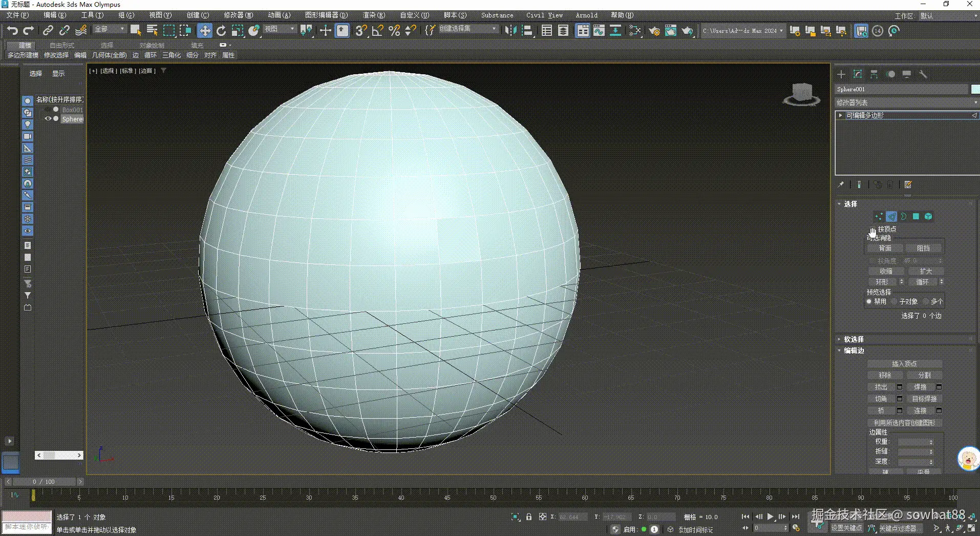This screenshot has height=536, width=980.
Task: Click the 设置关键点 button
Action: (847, 528)
